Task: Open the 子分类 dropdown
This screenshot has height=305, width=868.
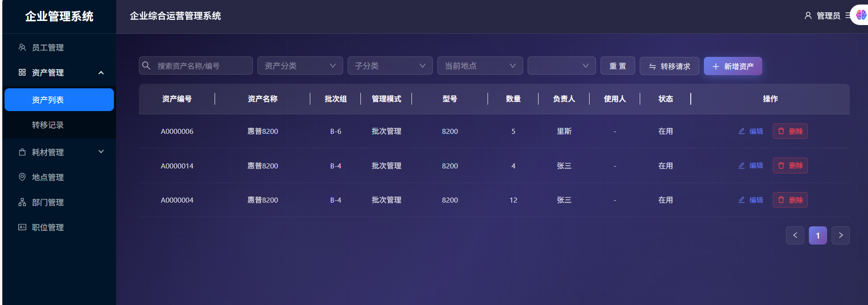Action: (x=390, y=66)
